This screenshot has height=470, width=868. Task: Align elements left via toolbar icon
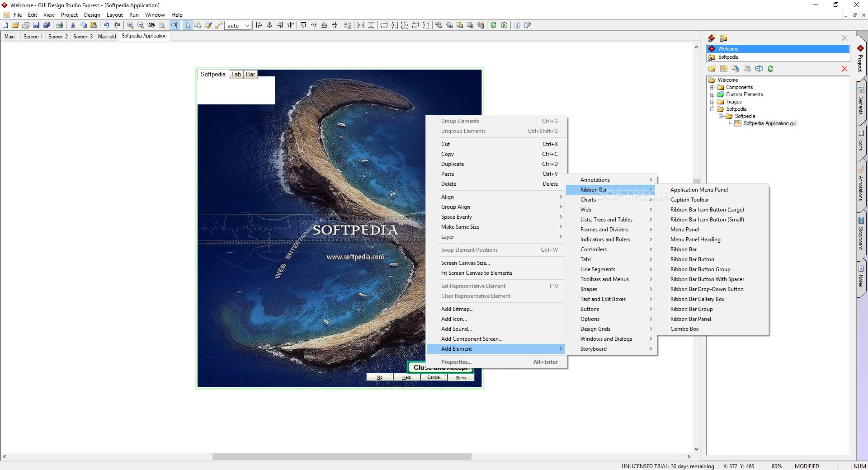coord(259,25)
